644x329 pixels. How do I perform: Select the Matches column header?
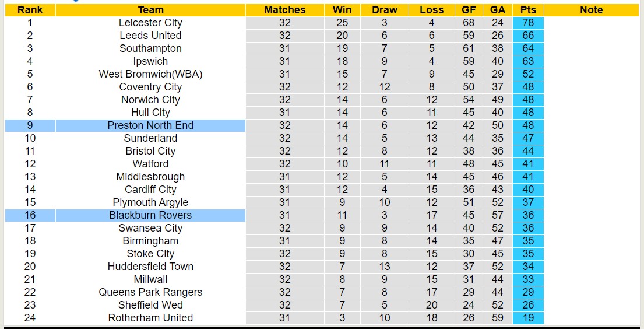coord(284,10)
